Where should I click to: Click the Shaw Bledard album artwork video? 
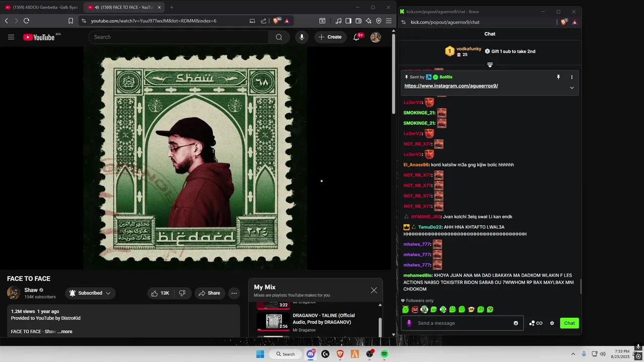(195, 158)
